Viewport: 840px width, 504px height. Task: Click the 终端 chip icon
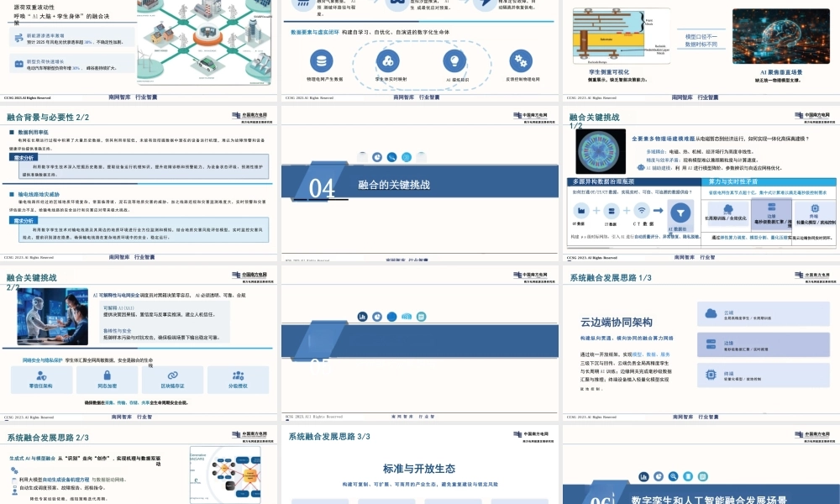(x=711, y=374)
